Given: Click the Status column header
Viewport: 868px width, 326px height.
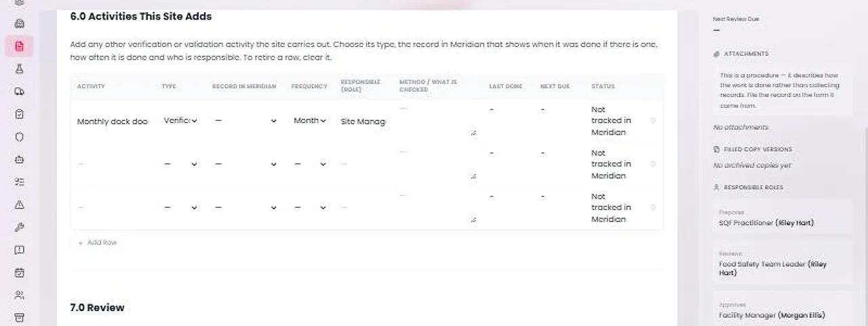Looking at the screenshot, I should pos(603,86).
